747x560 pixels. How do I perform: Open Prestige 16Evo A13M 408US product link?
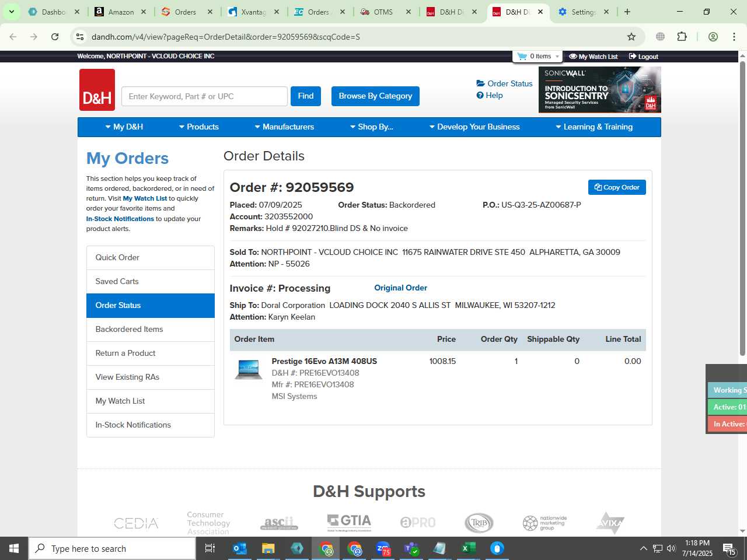pos(324,361)
